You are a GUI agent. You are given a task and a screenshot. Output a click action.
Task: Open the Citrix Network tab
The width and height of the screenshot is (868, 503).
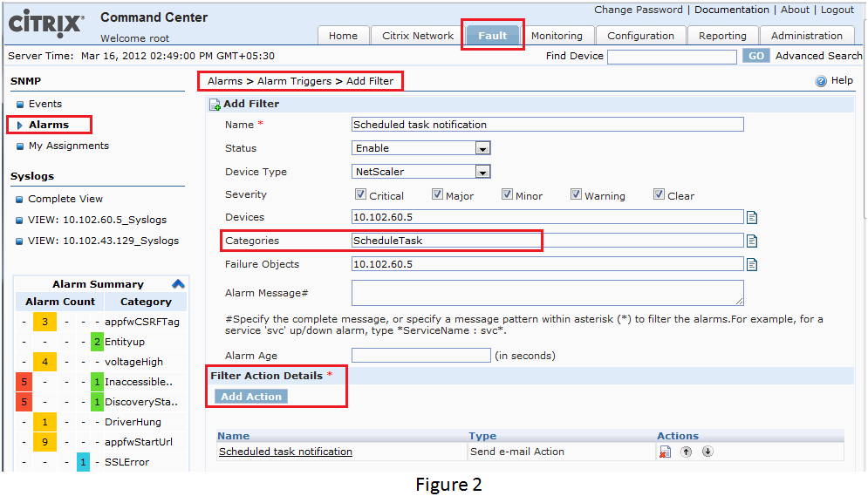pyautogui.click(x=418, y=36)
